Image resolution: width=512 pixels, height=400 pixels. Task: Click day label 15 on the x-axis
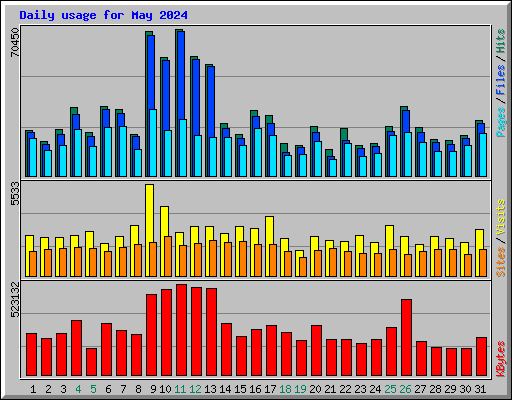[240, 389]
